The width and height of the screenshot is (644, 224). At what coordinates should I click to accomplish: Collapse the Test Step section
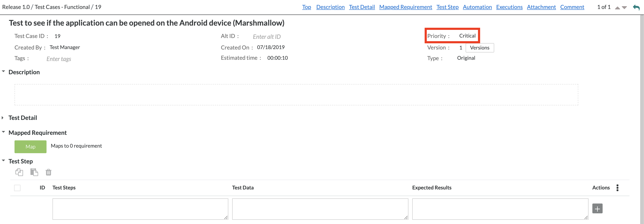pyautogui.click(x=3, y=161)
